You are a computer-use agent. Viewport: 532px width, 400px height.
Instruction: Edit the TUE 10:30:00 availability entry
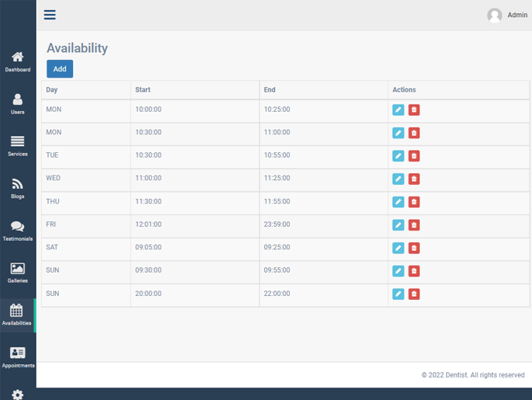click(x=398, y=156)
